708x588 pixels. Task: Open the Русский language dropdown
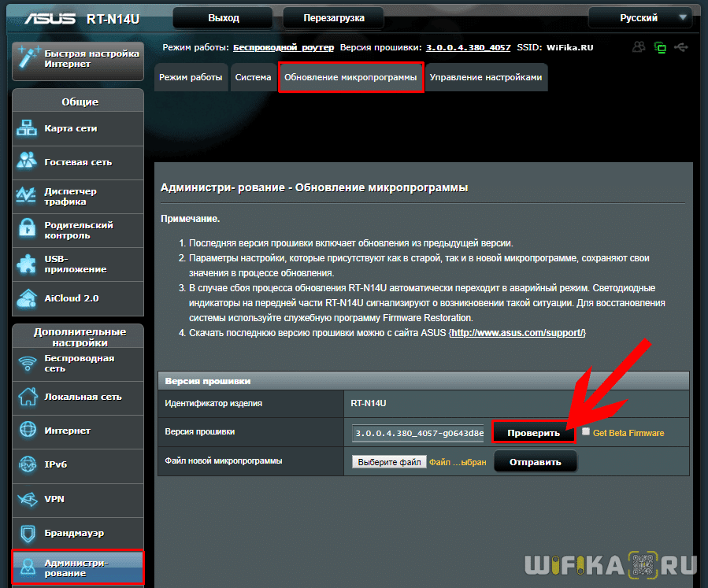639,17
